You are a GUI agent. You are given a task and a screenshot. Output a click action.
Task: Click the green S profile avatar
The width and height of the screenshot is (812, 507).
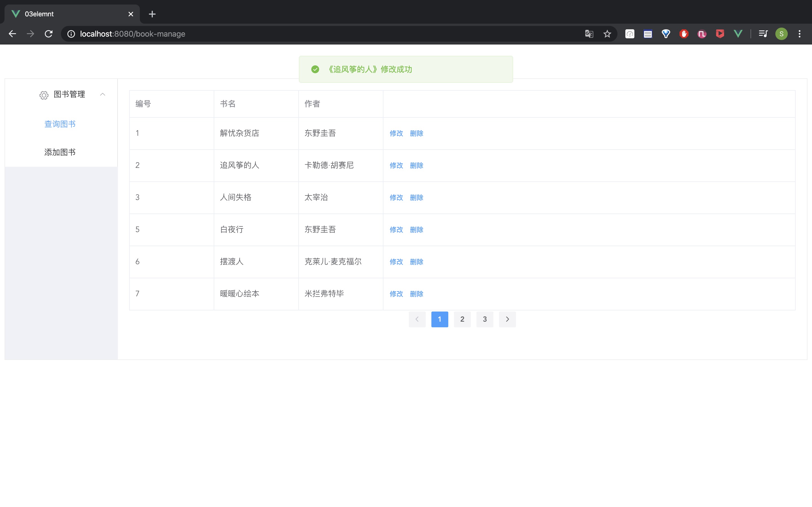click(x=781, y=34)
